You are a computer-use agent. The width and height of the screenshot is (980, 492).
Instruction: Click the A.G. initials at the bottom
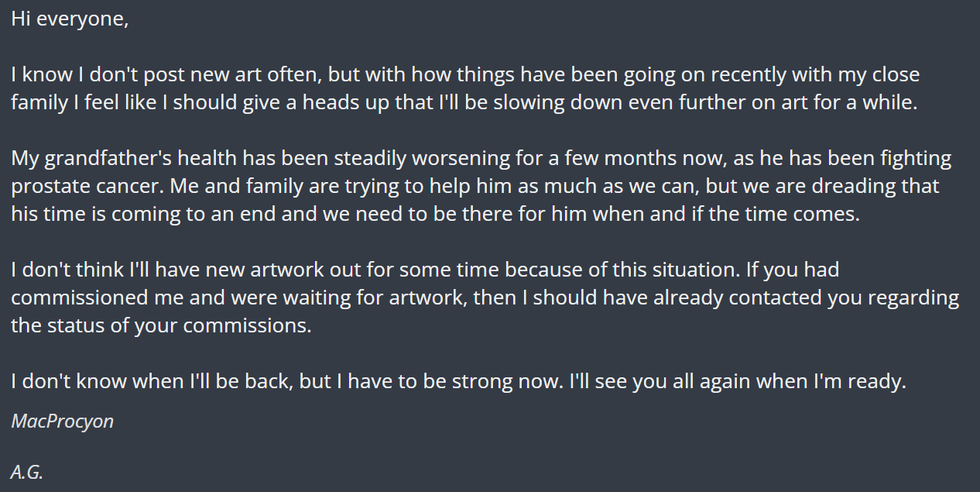(27, 472)
